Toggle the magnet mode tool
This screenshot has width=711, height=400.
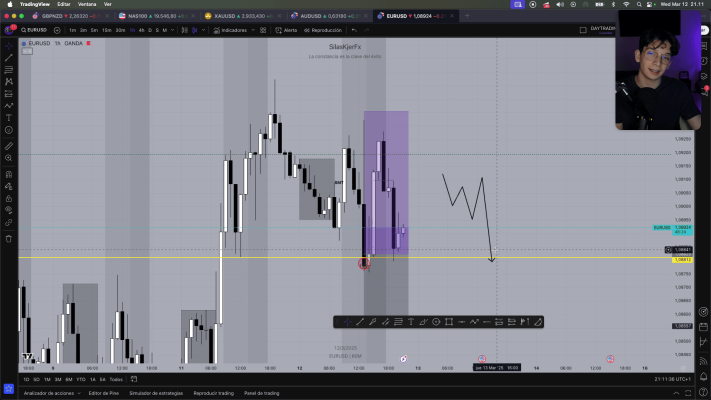9,173
